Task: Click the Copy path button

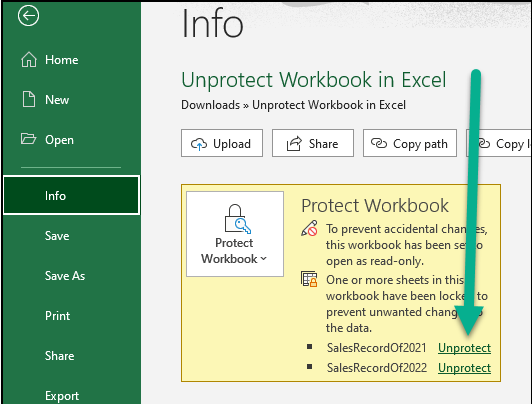Action: click(410, 143)
